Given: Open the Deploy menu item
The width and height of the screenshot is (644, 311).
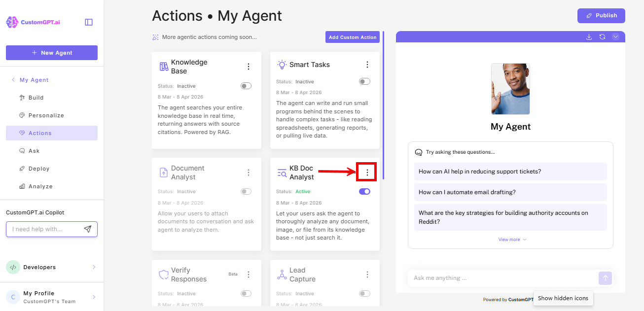Looking at the screenshot, I should click(52, 169).
